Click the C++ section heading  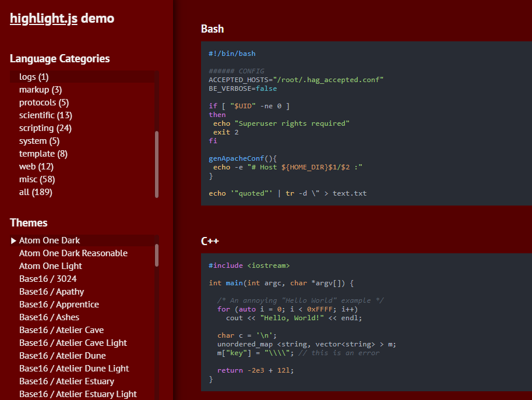(210, 241)
